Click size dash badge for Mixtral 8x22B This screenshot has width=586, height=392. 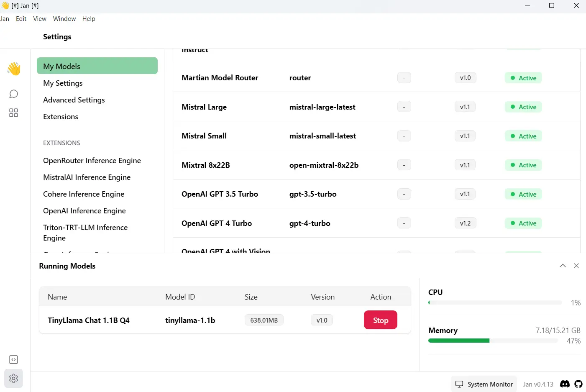404,165
